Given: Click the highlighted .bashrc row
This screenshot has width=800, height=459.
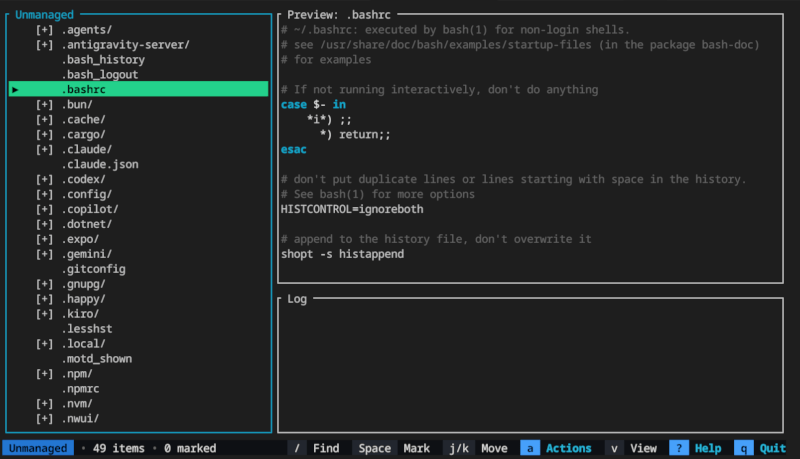Looking at the screenshot, I should click(138, 89).
